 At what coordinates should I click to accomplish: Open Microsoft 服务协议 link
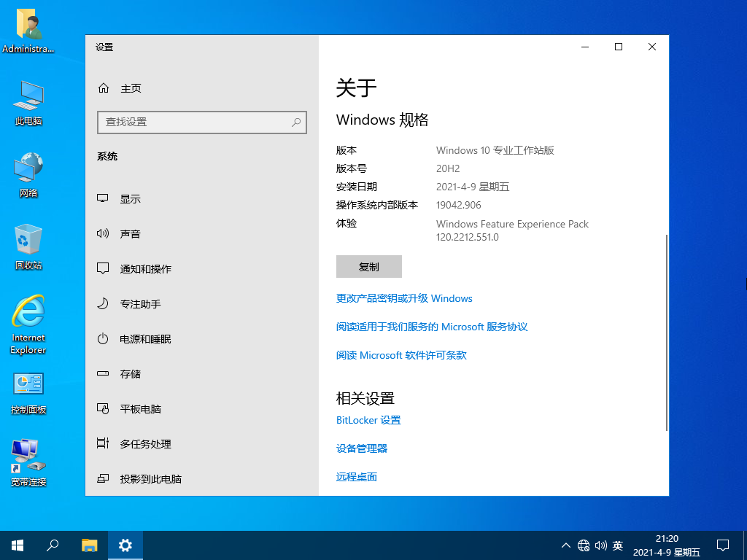point(432,327)
